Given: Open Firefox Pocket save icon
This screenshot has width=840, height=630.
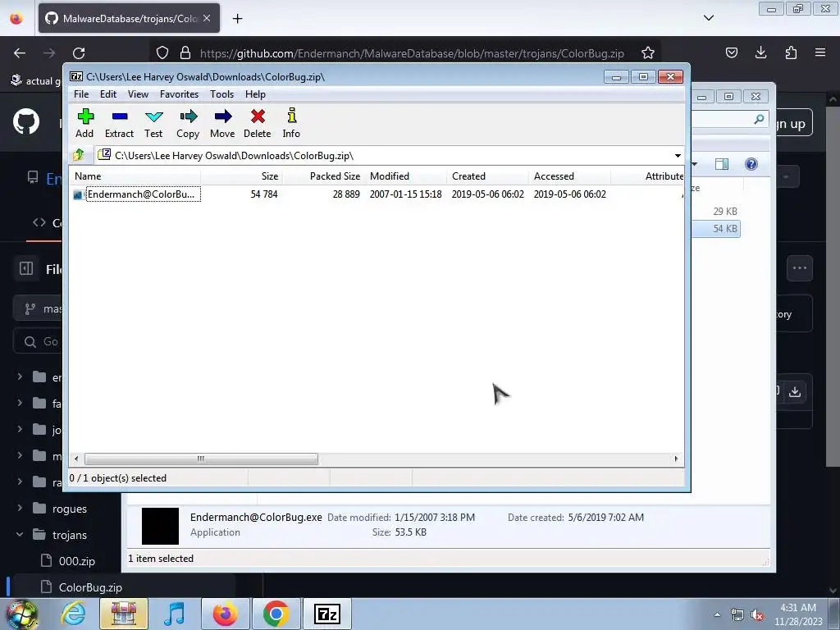Looking at the screenshot, I should pyautogui.click(x=731, y=52).
